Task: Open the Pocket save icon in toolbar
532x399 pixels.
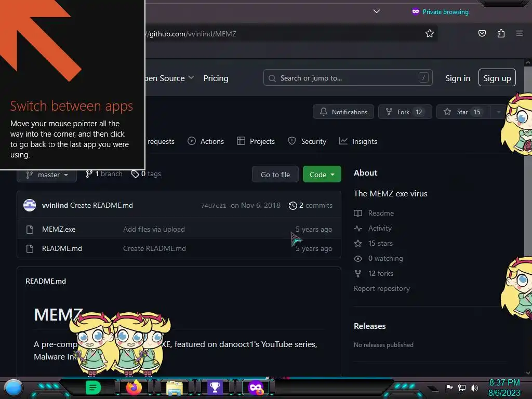Action: pyautogui.click(x=482, y=33)
